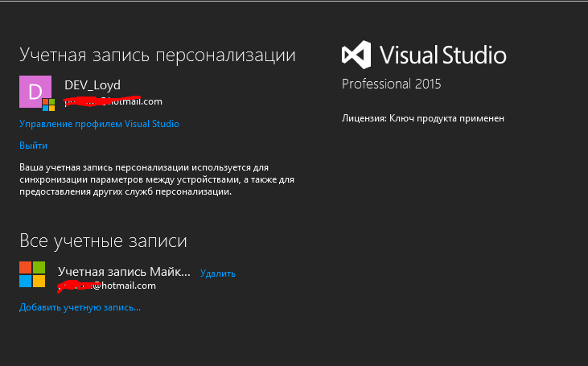The image size is (588, 366).
Task: Add account via Добавить учетную запись
Action: (x=80, y=307)
